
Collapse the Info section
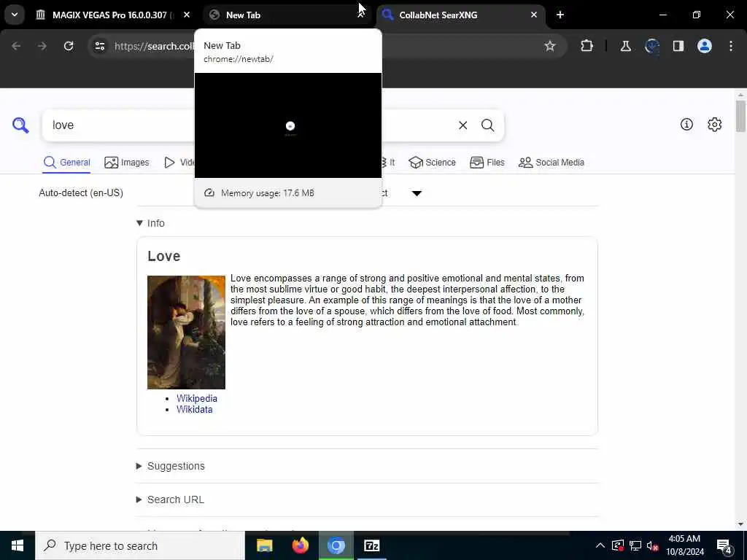point(150,223)
